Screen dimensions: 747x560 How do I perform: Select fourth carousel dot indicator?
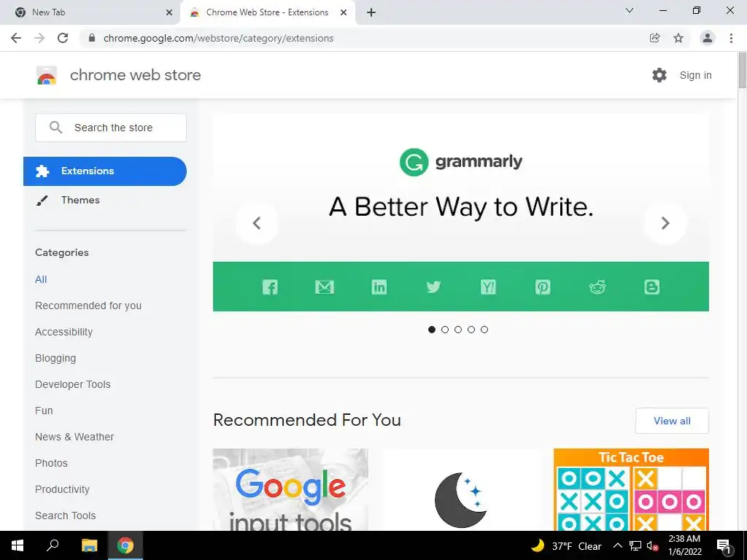point(471,330)
